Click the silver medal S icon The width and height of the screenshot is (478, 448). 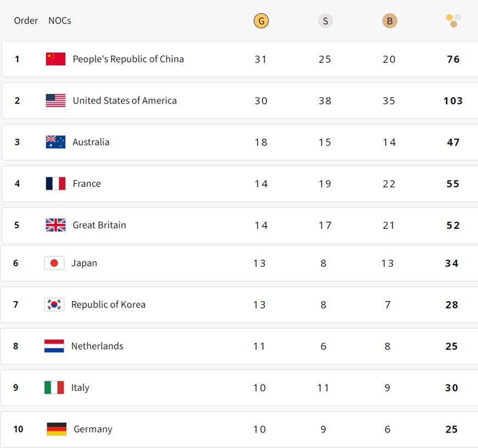point(325,21)
